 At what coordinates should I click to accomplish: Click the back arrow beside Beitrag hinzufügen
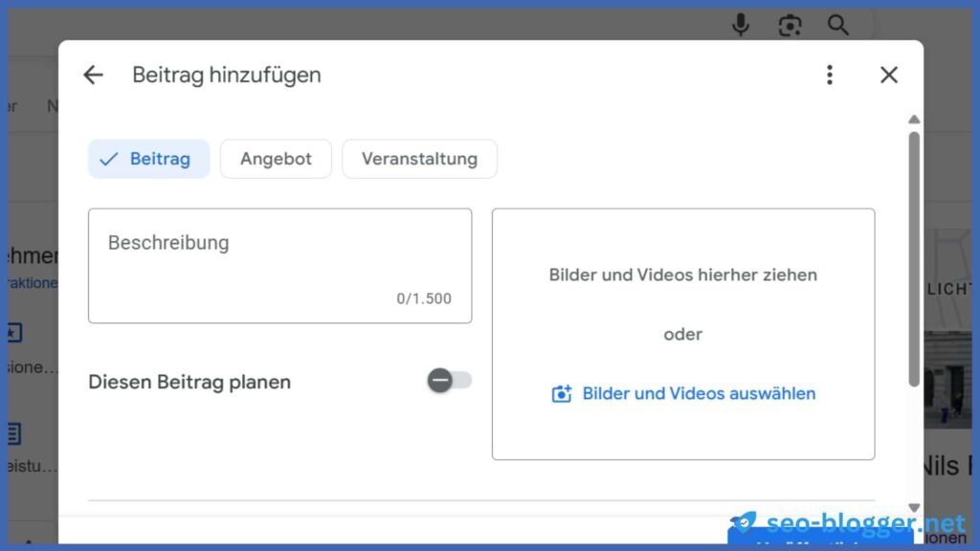tap(93, 75)
